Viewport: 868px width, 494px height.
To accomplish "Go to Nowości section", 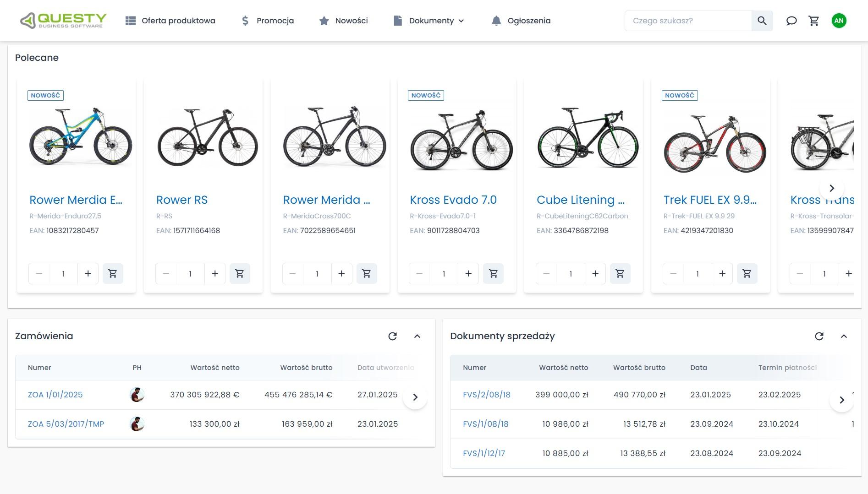I will click(344, 21).
